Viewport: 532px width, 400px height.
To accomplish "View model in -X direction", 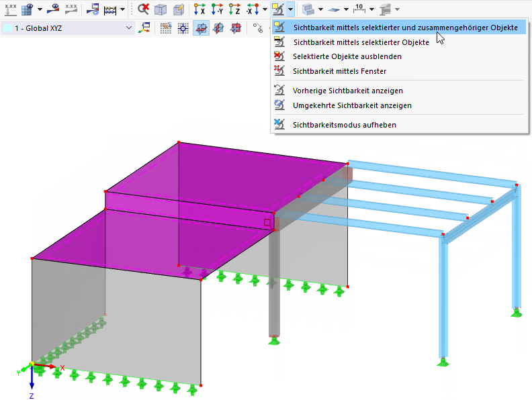I will 253,9.
